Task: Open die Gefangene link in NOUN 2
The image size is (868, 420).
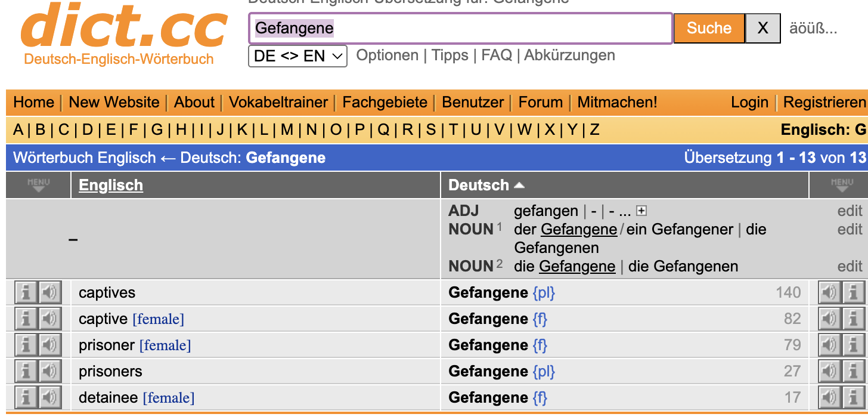Action: point(576,266)
